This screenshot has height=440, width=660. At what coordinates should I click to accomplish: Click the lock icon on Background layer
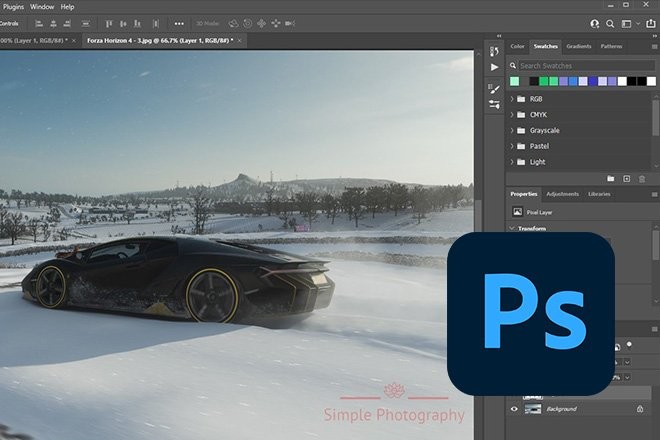coord(640,409)
